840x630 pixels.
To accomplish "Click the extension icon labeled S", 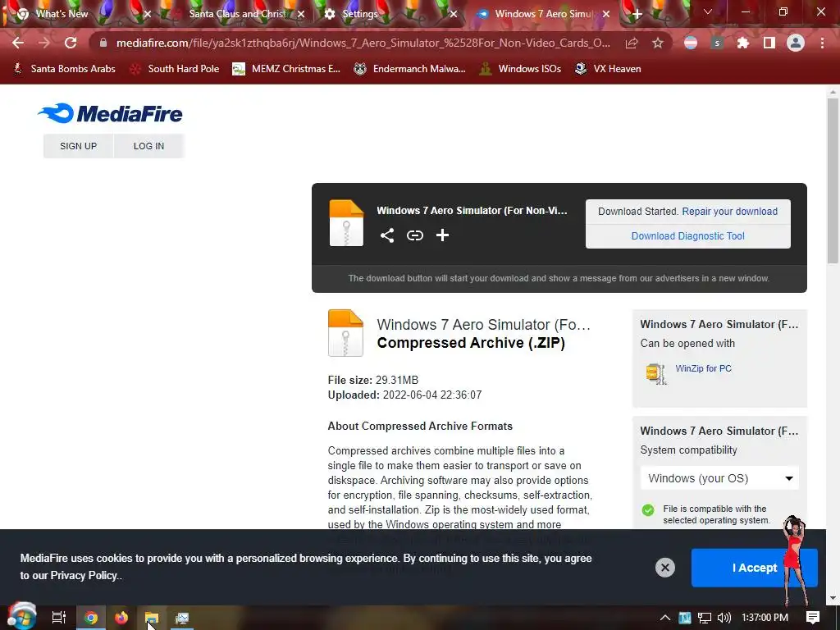I will pos(717,43).
